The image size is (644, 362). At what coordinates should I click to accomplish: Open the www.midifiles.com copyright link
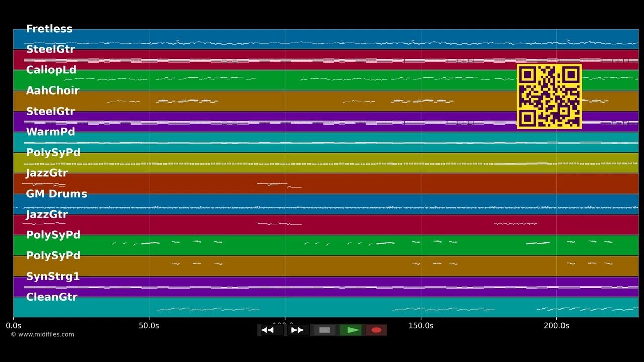(x=42, y=334)
